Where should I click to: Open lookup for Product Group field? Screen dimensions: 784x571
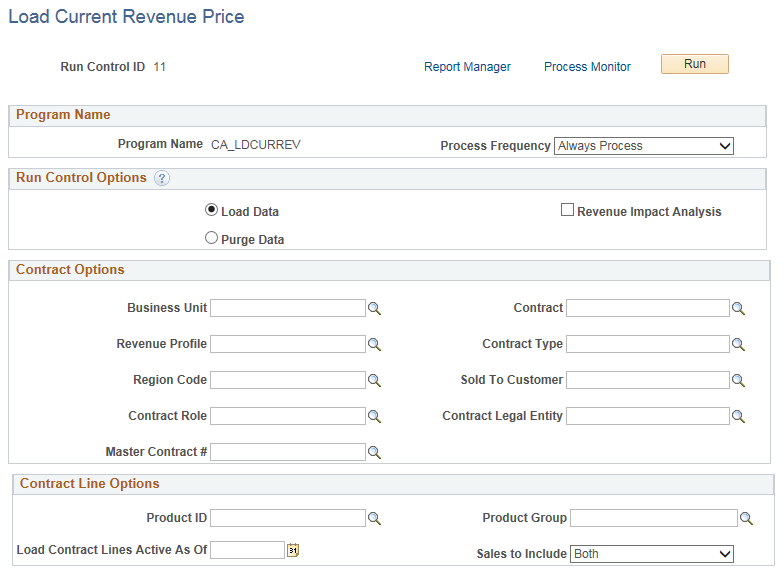click(746, 518)
